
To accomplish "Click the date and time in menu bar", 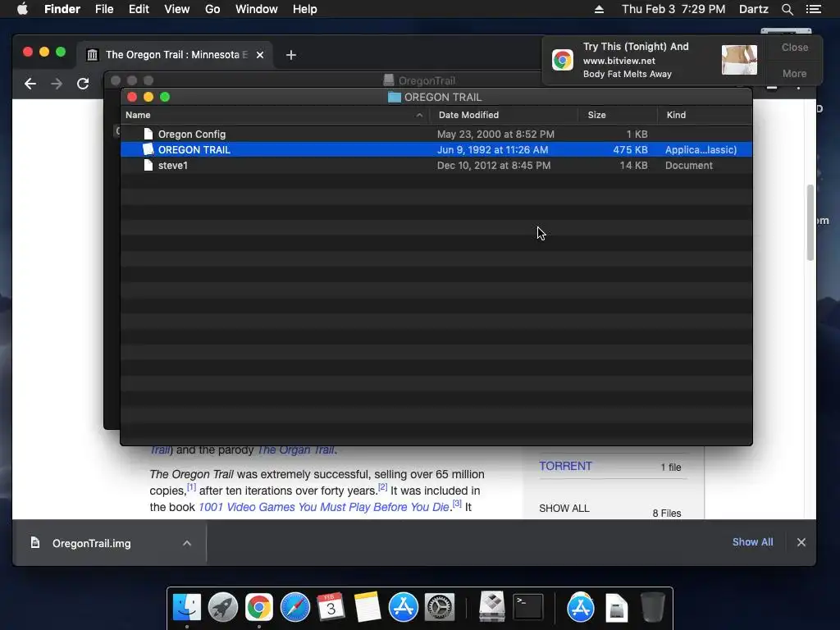I will point(673,9).
